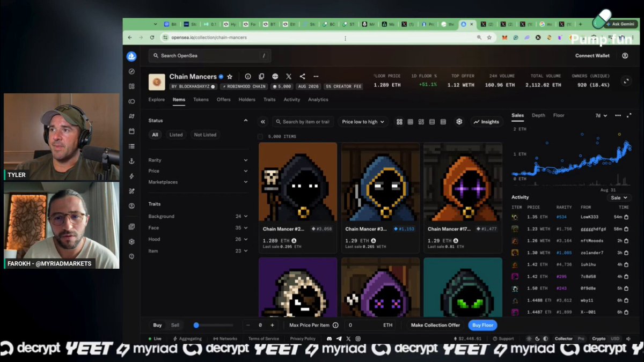Switch the trade mode to Sell
Image resolution: width=644 pixels, height=362 pixels.
(175, 325)
